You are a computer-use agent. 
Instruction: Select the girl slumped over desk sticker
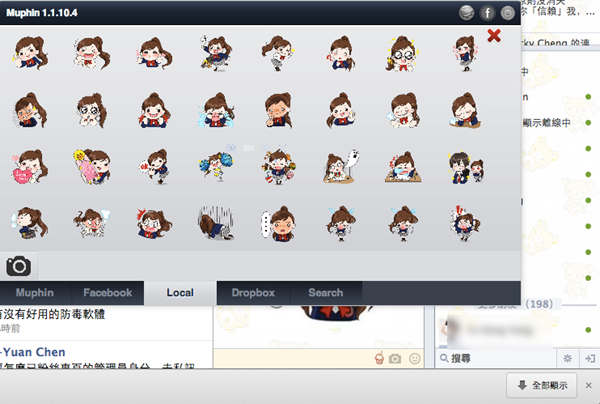tap(403, 167)
